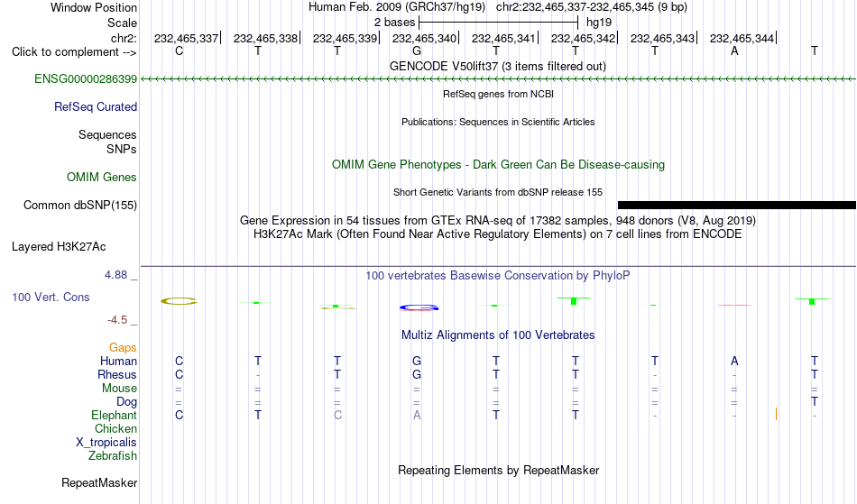The height and width of the screenshot is (504, 857).
Task: Click the G base in Rhesus alignment row
Action: (x=417, y=374)
